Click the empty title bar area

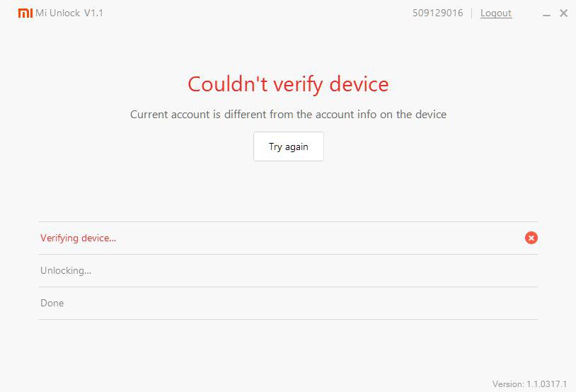[255, 13]
